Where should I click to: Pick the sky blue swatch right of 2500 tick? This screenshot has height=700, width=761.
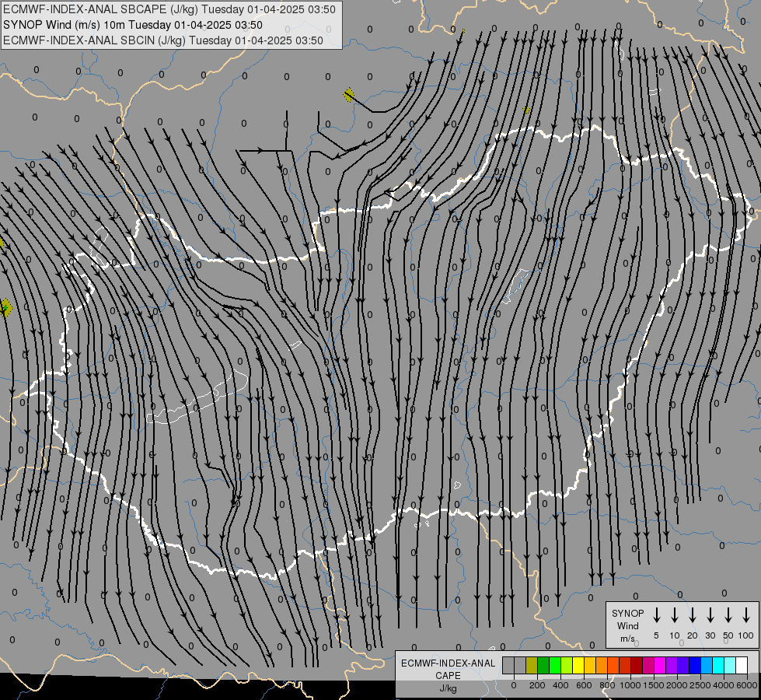[706, 665]
